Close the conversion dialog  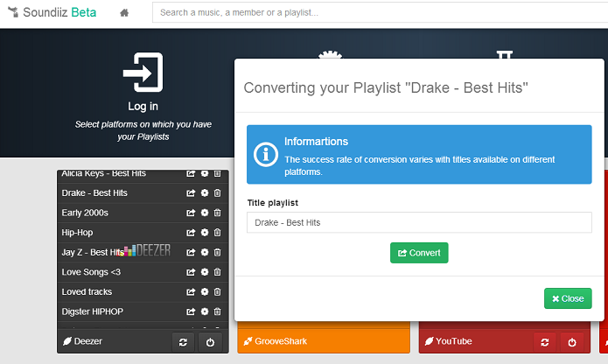[x=568, y=298]
